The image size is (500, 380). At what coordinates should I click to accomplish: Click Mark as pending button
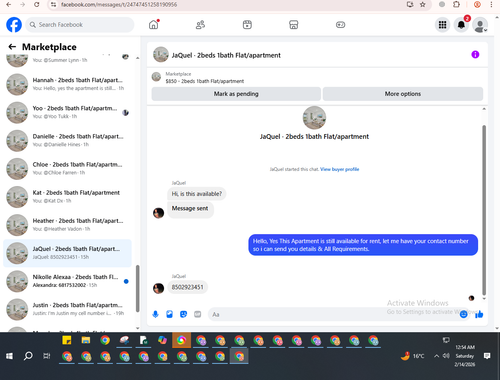tap(236, 94)
